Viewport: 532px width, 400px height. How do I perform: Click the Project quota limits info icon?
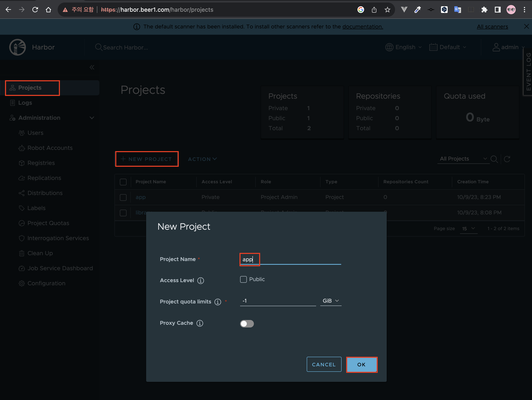point(218,302)
